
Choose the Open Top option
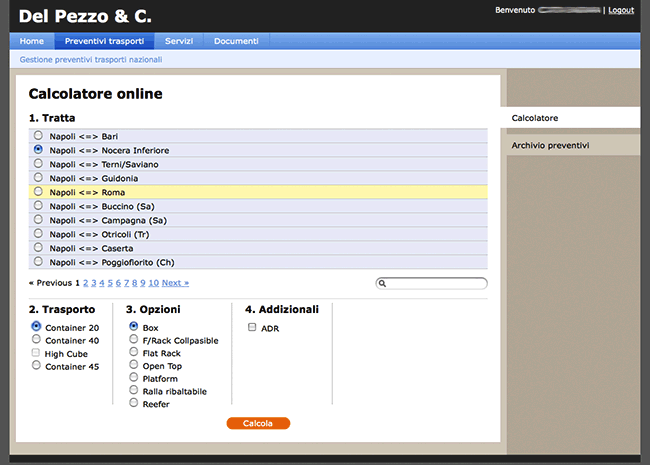pos(133,364)
